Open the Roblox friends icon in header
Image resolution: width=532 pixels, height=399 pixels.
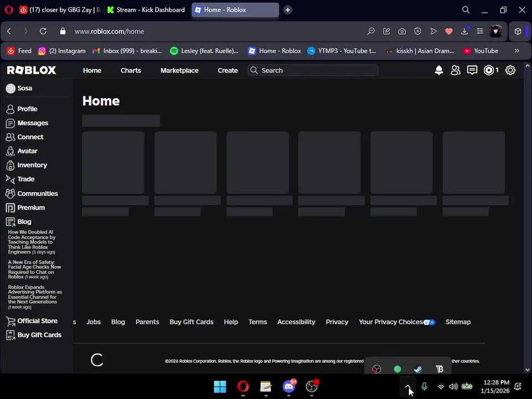coord(456,70)
